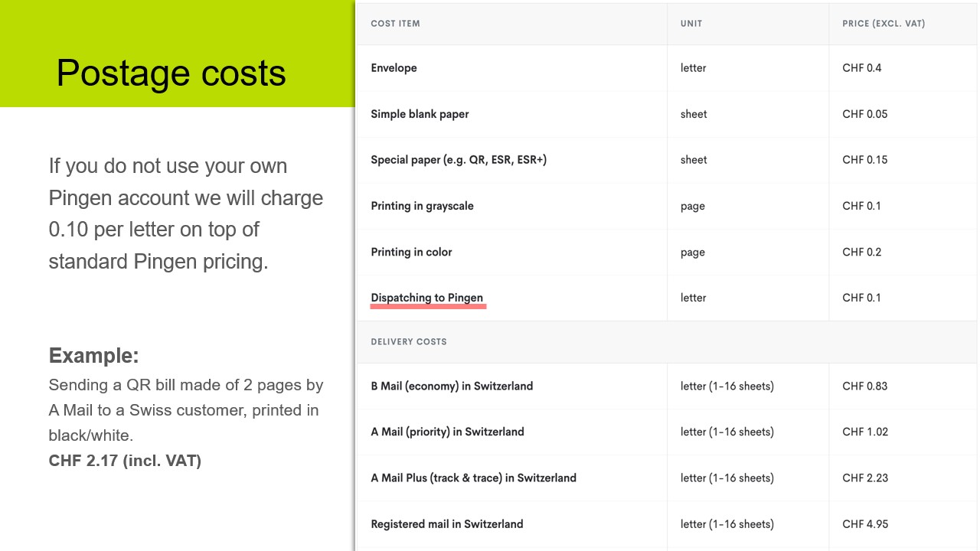Select "B Mail (economy) in Switzerland" row
Screen dimensions: 980x551
tap(452, 386)
